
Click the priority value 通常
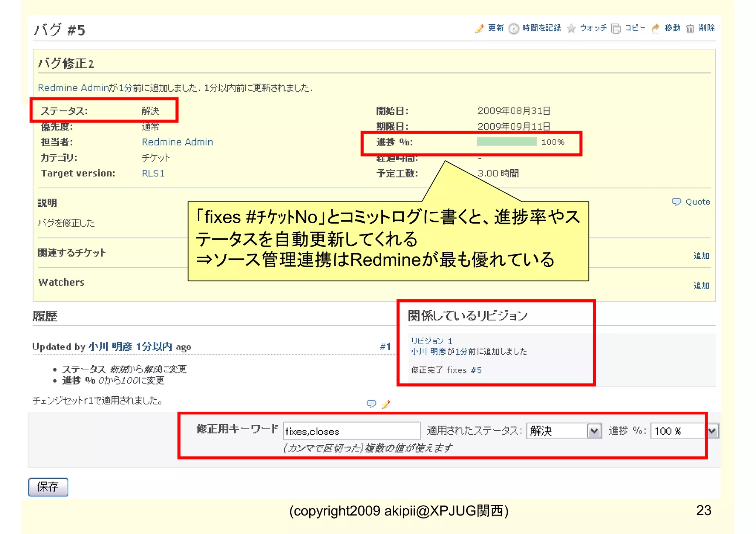150,127
